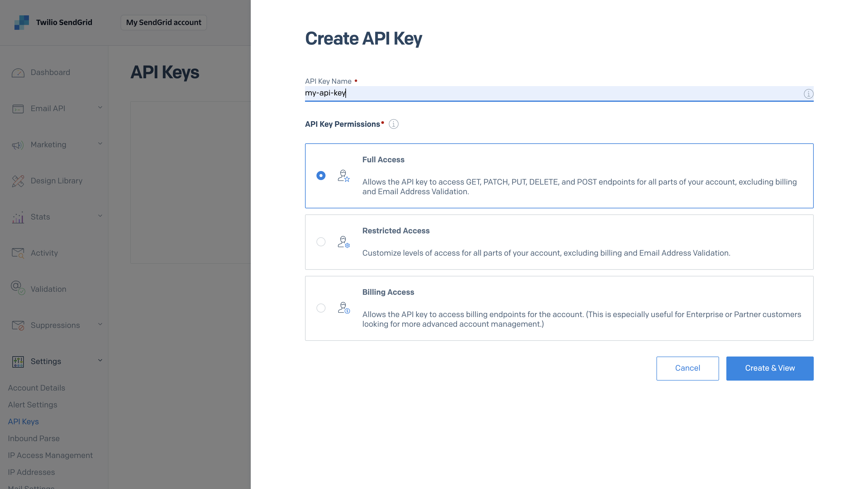The height and width of the screenshot is (489, 868).
Task: Click the Design Library pencil-ruler icon
Action: click(x=18, y=181)
